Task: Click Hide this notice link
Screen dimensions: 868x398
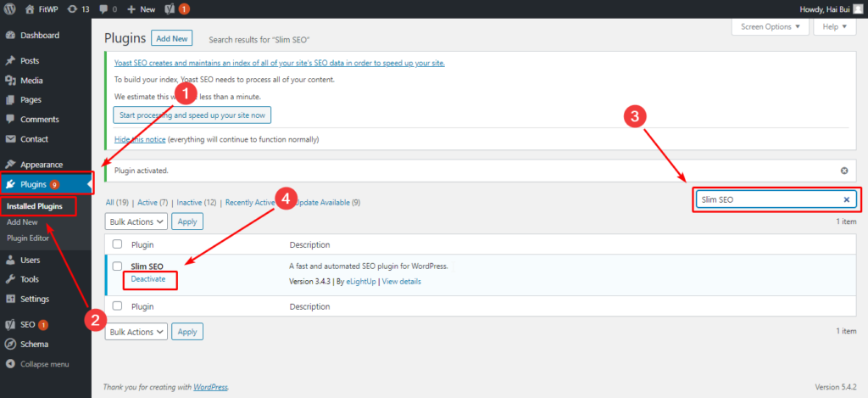Action: 140,139
